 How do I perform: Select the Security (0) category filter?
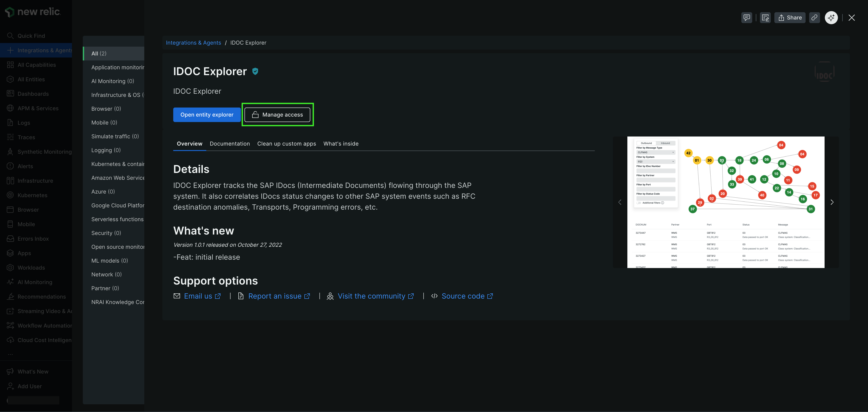[x=106, y=233]
